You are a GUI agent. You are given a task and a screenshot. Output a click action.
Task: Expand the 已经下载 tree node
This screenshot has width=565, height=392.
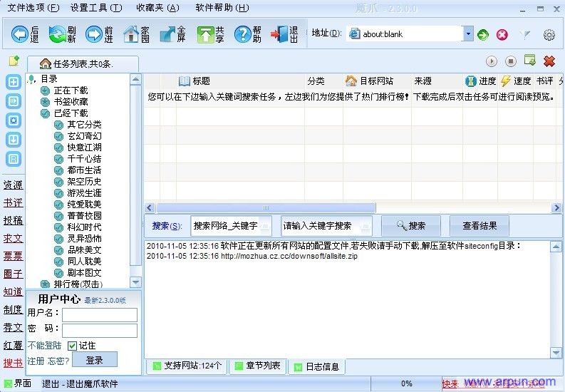tap(46, 113)
